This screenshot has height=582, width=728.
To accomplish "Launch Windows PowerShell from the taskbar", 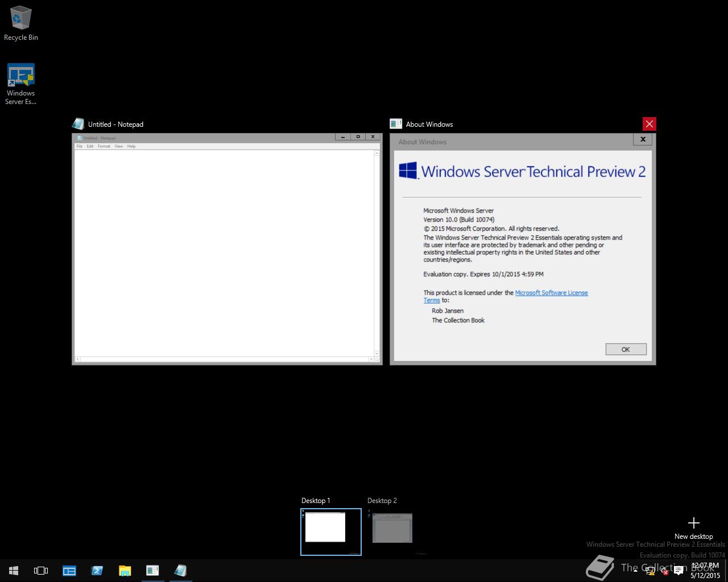I will point(97,571).
